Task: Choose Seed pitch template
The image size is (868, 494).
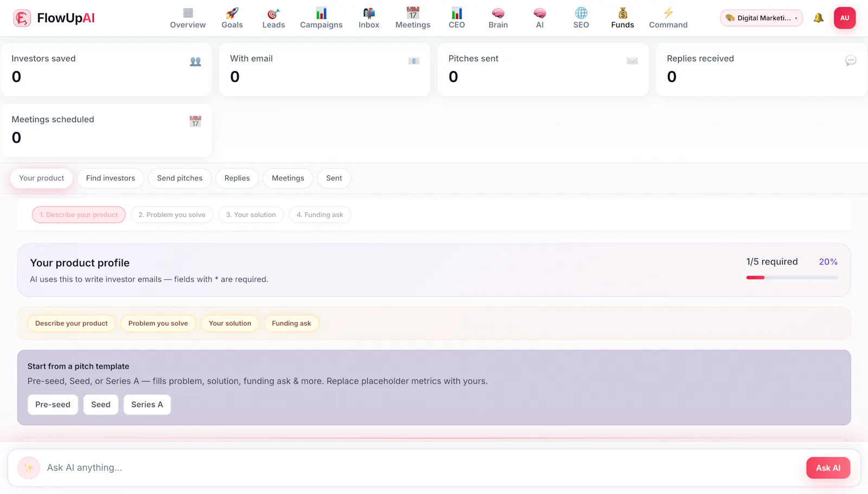Action: 101,405
